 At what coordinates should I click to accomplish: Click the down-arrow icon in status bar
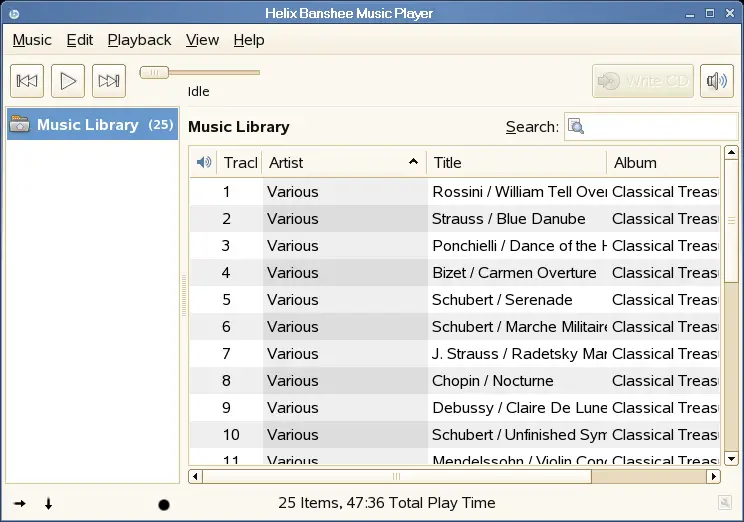48,503
